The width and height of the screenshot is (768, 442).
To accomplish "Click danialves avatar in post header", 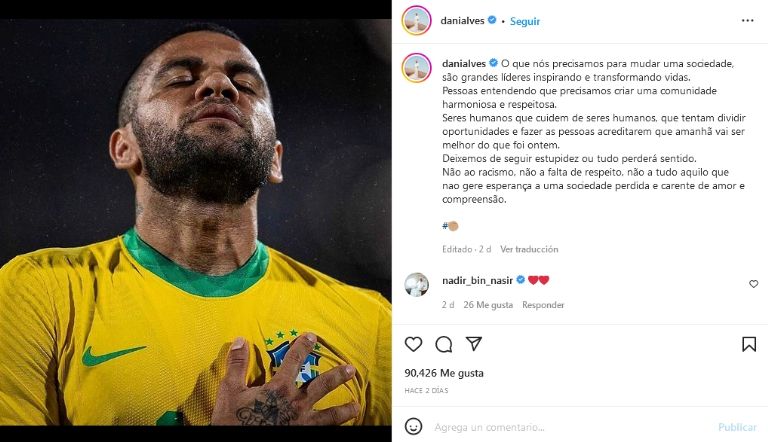I will 416,20.
